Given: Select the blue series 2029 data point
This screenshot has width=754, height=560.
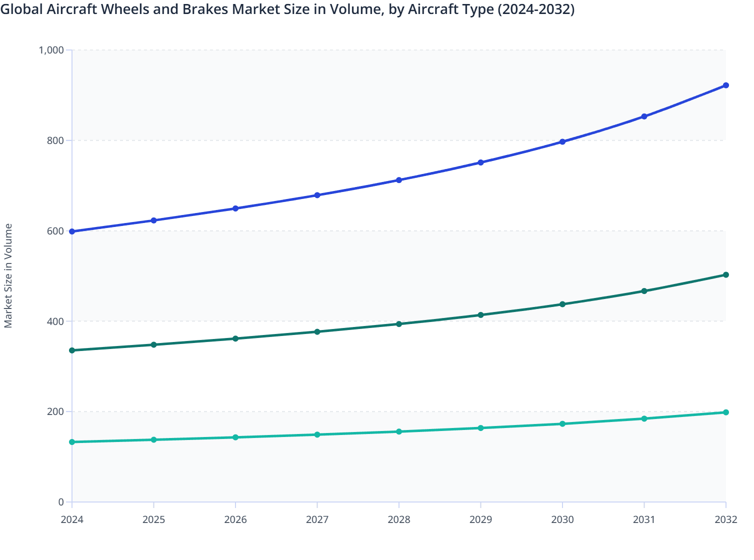Looking at the screenshot, I should click(x=479, y=162).
